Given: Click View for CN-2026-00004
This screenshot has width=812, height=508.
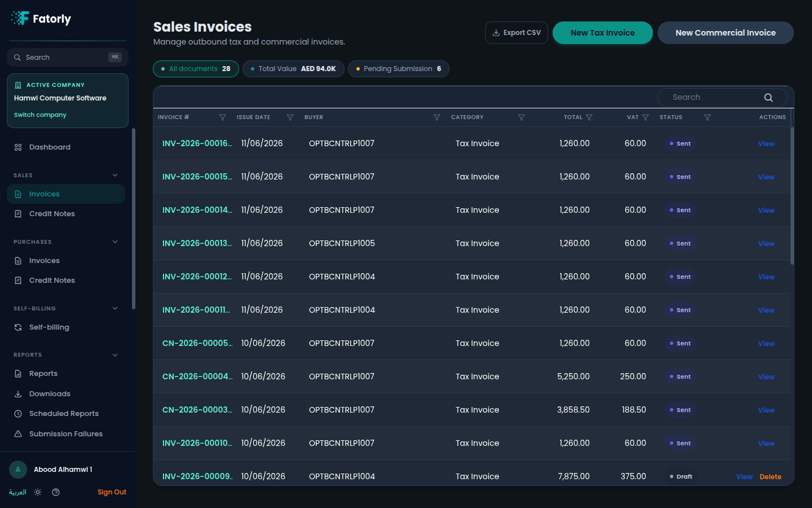Looking at the screenshot, I should tap(766, 376).
